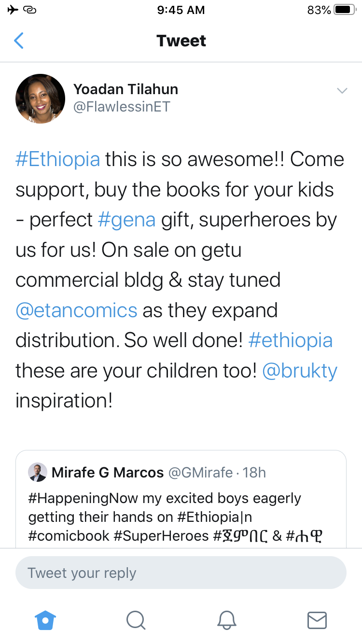Tap the Tweet your reply field
Viewport: 362px width, 644px height.
coord(181,573)
